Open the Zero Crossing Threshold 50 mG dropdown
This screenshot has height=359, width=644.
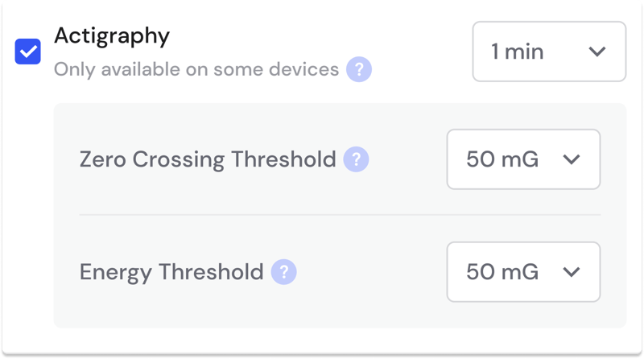[523, 159]
